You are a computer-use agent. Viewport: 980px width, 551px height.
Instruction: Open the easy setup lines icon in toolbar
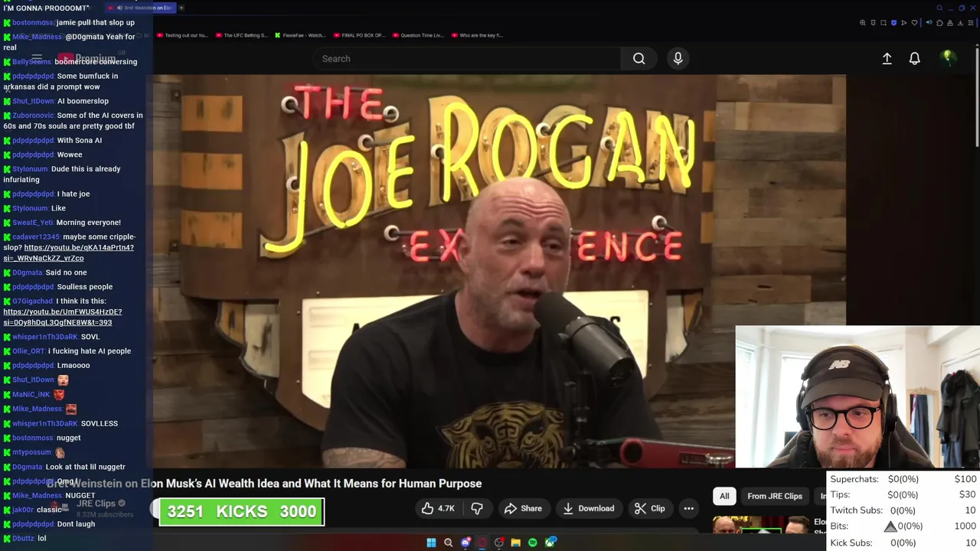coord(971,23)
